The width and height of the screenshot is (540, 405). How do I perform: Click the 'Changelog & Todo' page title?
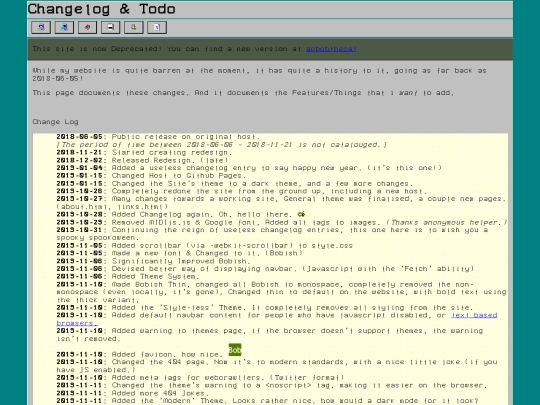point(102,9)
